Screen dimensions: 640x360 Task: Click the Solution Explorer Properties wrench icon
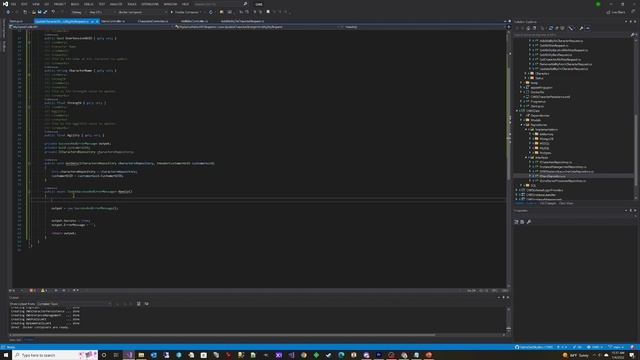coord(581,28)
